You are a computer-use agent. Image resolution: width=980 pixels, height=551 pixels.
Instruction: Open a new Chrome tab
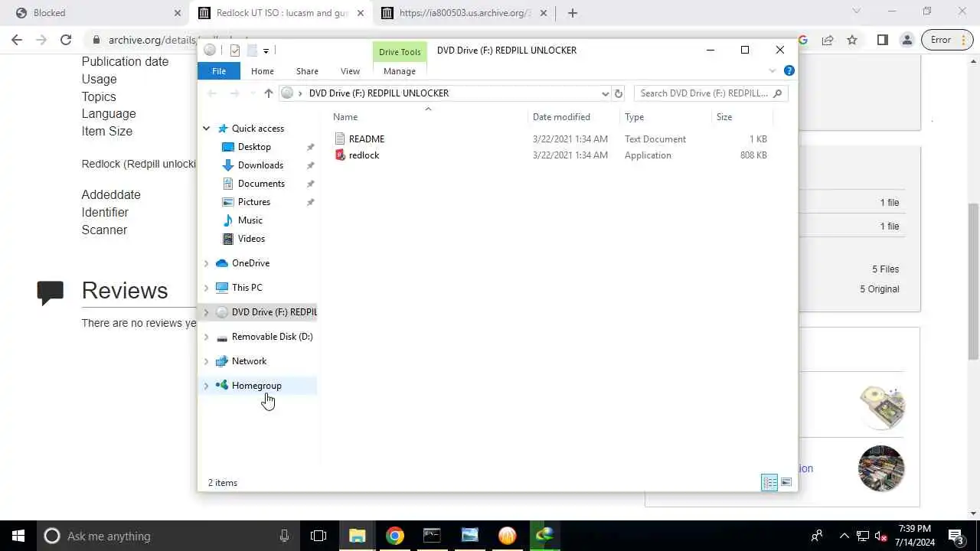(573, 13)
